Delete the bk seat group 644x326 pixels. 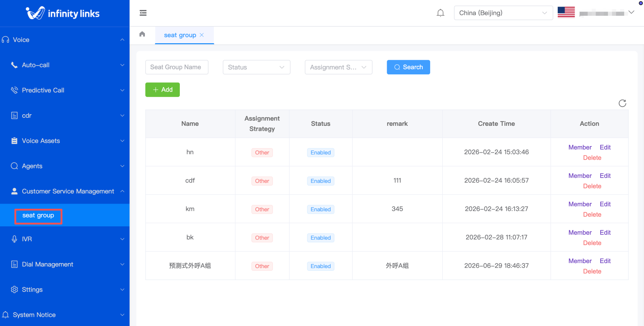(592, 243)
